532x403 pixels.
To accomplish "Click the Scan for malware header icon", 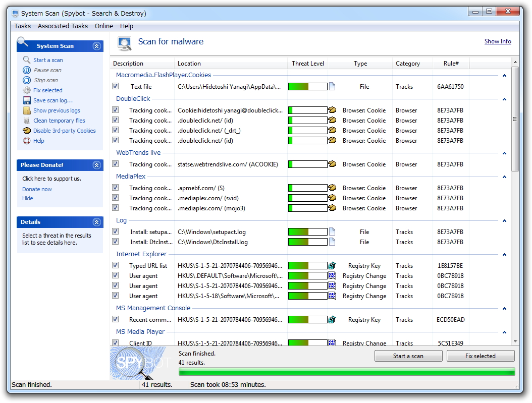I will point(125,43).
